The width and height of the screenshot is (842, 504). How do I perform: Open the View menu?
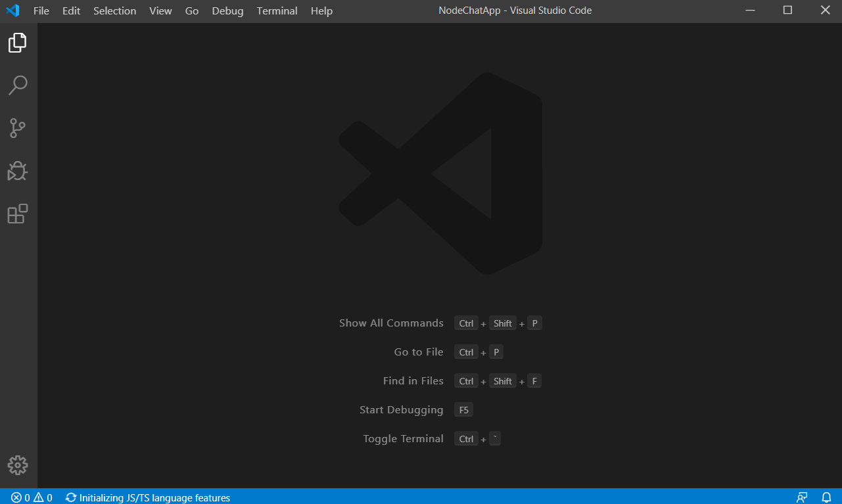point(160,11)
